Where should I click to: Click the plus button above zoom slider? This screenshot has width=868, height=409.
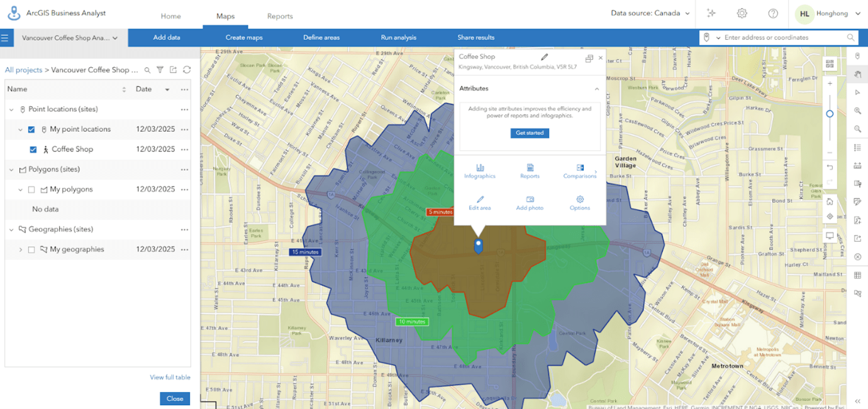830,84
